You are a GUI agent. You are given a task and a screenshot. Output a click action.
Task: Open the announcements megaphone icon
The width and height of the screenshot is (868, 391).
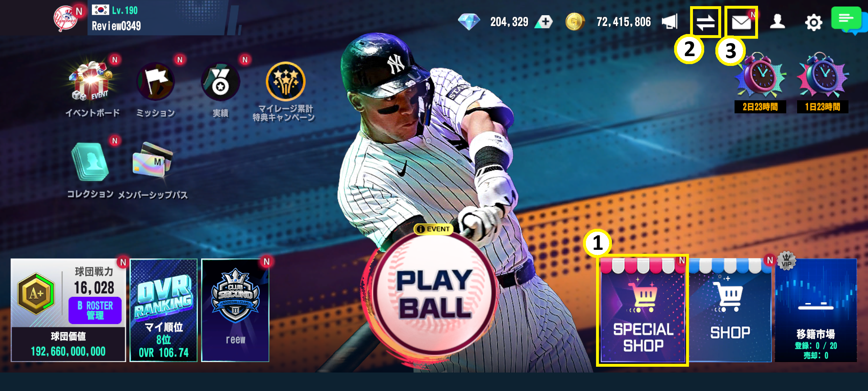tap(669, 22)
